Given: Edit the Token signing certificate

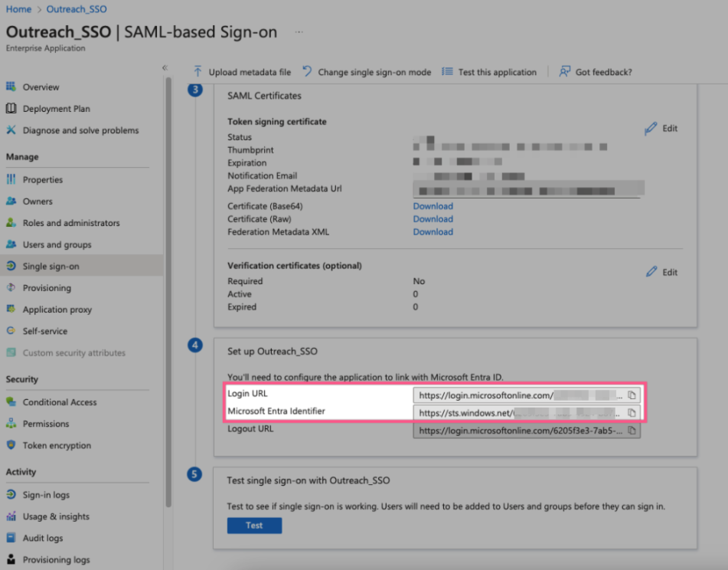Looking at the screenshot, I should click(661, 128).
